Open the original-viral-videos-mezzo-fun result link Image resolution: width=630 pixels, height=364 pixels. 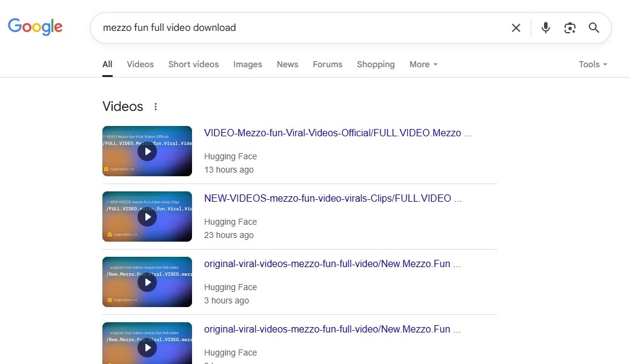coord(333,263)
